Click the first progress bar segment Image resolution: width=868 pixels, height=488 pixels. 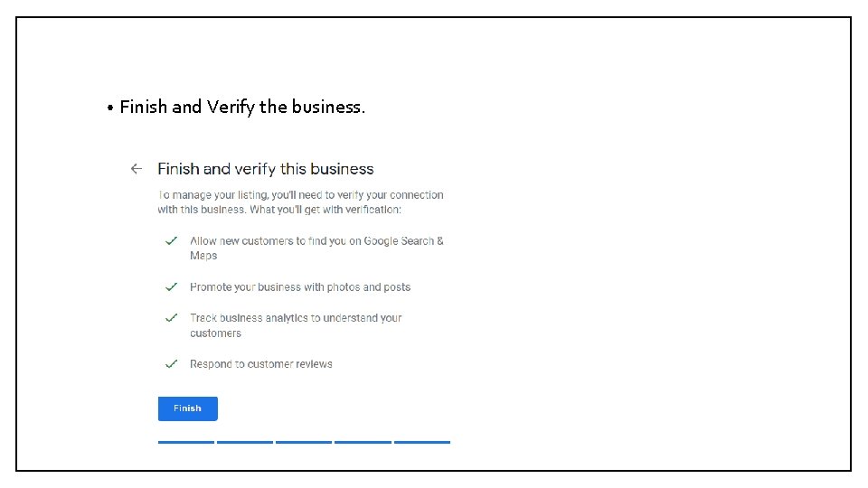[x=186, y=442]
